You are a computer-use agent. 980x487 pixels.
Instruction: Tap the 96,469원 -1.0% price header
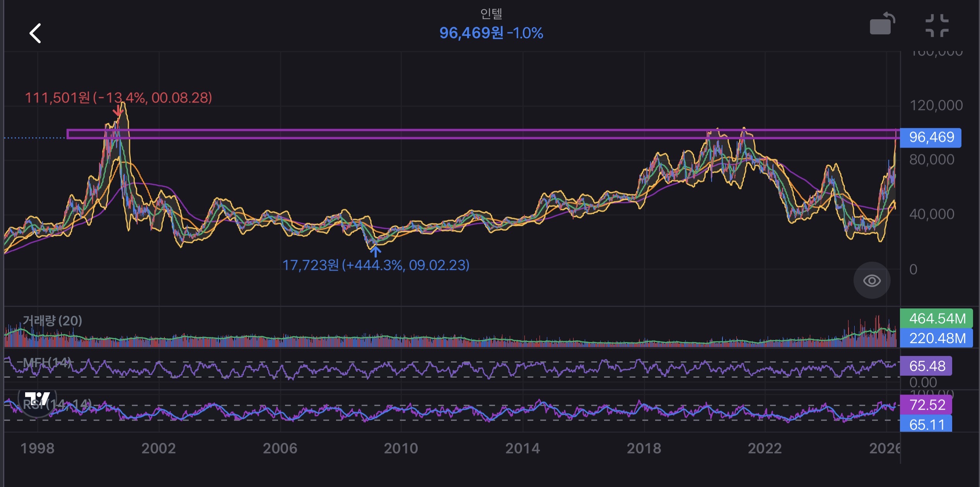(491, 33)
